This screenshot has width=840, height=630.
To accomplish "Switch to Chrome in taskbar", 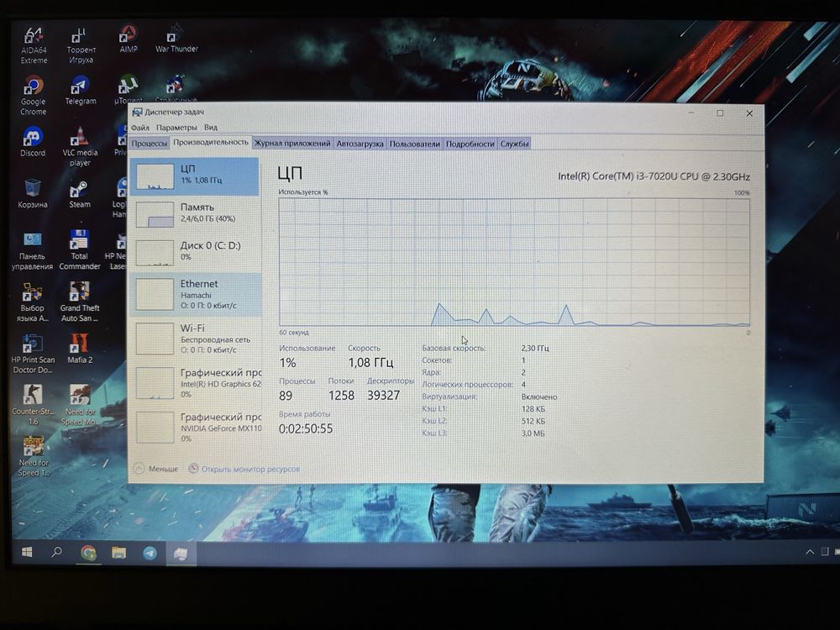I will click(88, 553).
